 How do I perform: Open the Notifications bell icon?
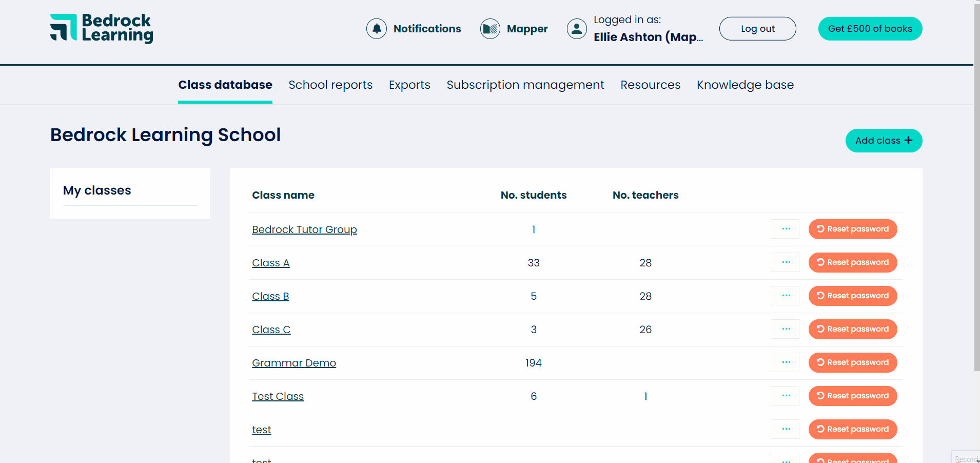(x=377, y=28)
